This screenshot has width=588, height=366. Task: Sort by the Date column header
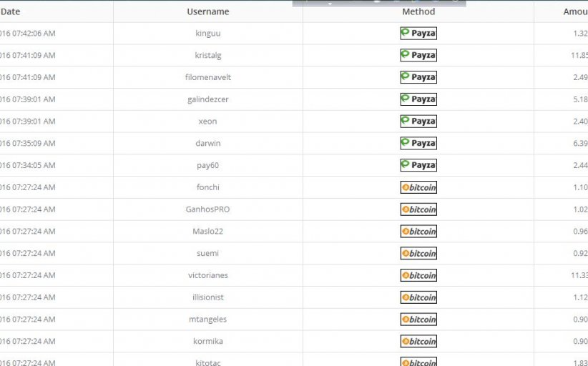11,11
